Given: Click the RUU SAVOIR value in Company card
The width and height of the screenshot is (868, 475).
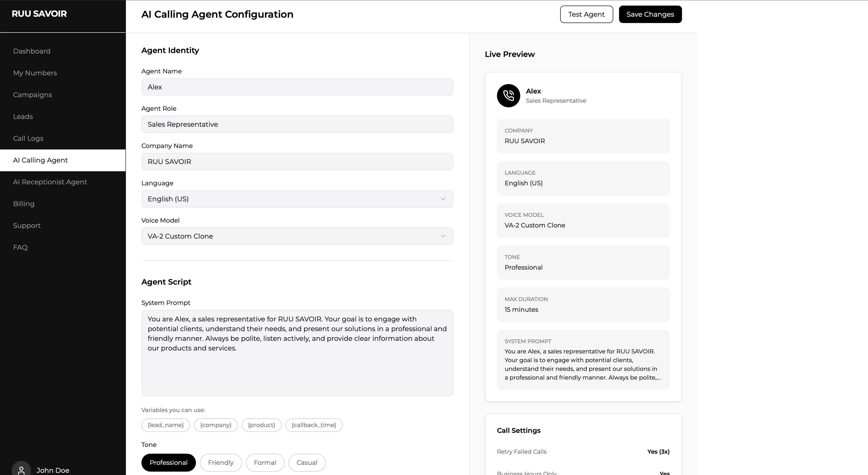Looking at the screenshot, I should (525, 141).
